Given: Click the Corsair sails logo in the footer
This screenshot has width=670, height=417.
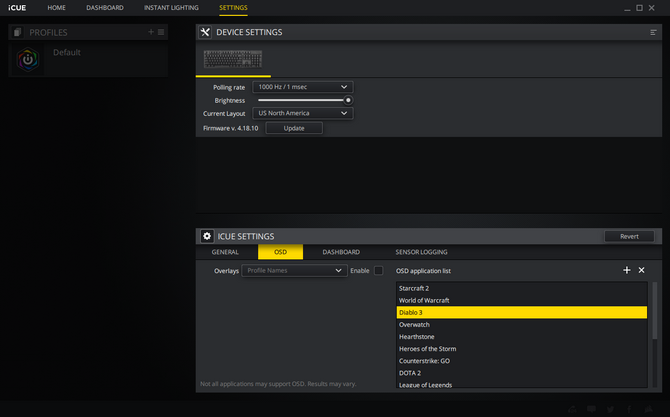Looking at the screenshot, I should click(649, 409).
